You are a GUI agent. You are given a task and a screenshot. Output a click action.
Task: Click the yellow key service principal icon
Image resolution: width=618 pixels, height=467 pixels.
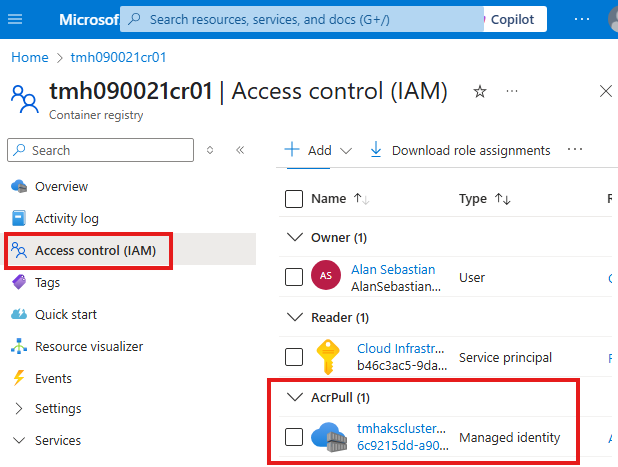click(x=328, y=357)
